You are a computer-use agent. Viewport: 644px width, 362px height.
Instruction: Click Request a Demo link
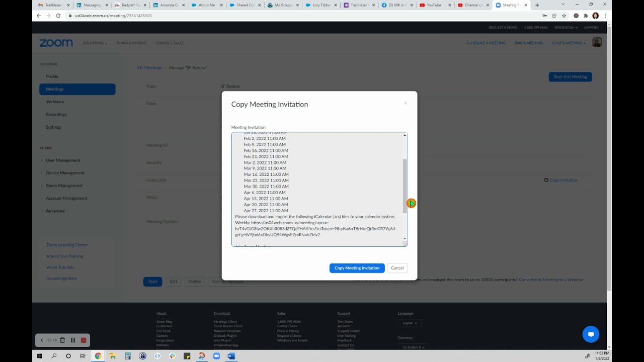tap(503, 28)
